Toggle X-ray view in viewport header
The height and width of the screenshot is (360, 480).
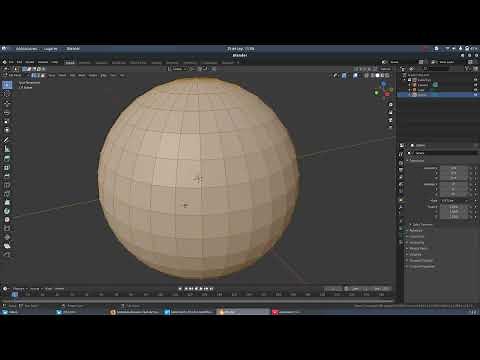click(367, 76)
